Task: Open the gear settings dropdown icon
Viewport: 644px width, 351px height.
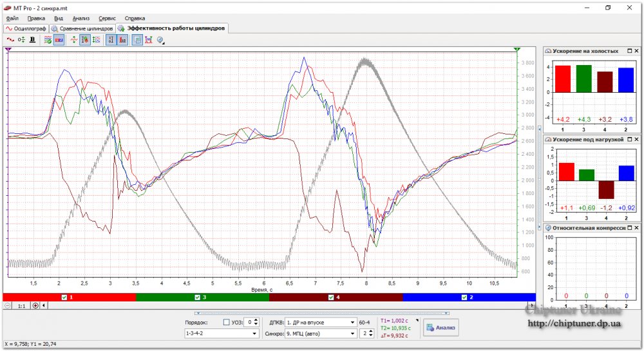Action: point(160,40)
